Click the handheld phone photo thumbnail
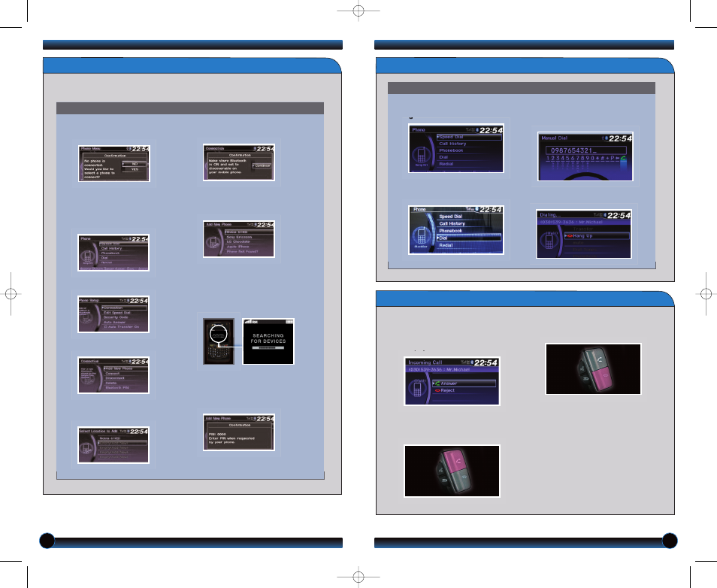Image resolution: width=717 pixels, height=588 pixels. coord(219,341)
